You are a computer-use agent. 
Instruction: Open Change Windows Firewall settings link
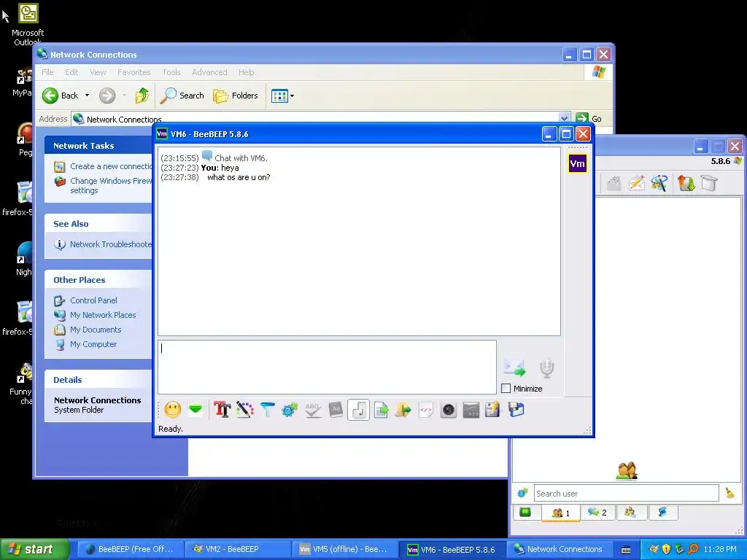pos(111,185)
